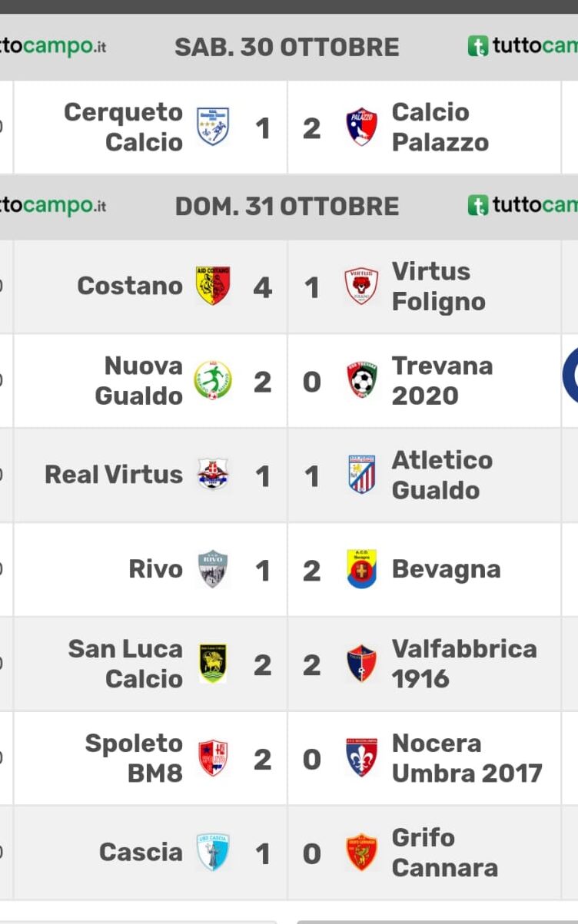Click the San Luca Calcio team name
The width and height of the screenshot is (578, 924).
pyautogui.click(x=125, y=664)
